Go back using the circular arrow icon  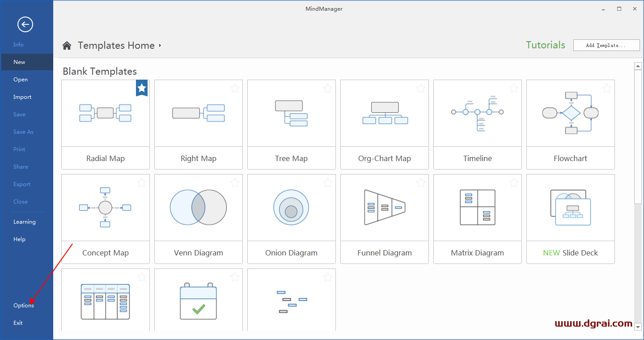pyautogui.click(x=25, y=24)
